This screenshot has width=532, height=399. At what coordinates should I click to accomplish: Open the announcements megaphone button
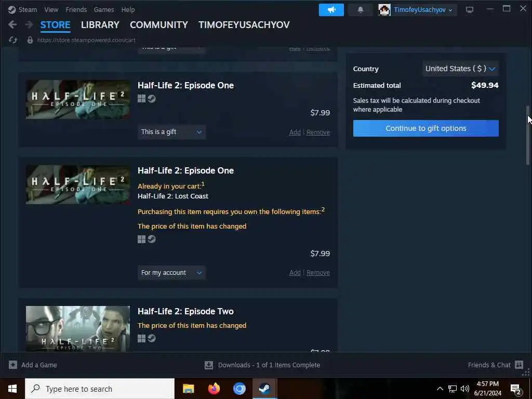331,10
